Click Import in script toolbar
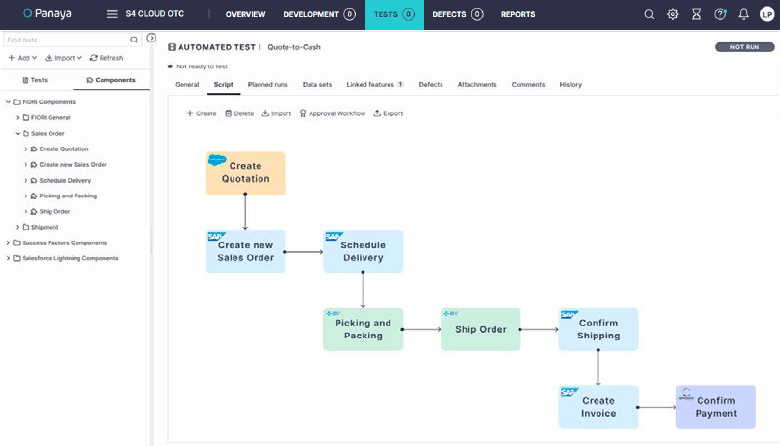This screenshot has width=780, height=446. (277, 113)
